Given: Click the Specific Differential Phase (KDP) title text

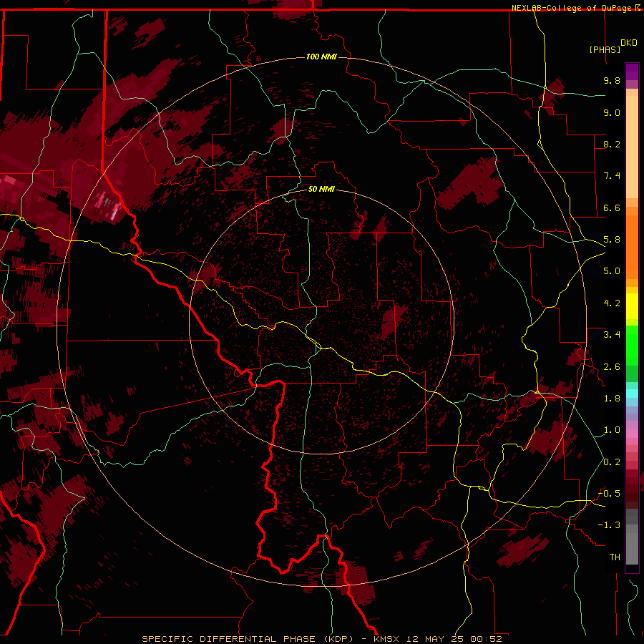Looking at the screenshot, I should click(248, 639).
